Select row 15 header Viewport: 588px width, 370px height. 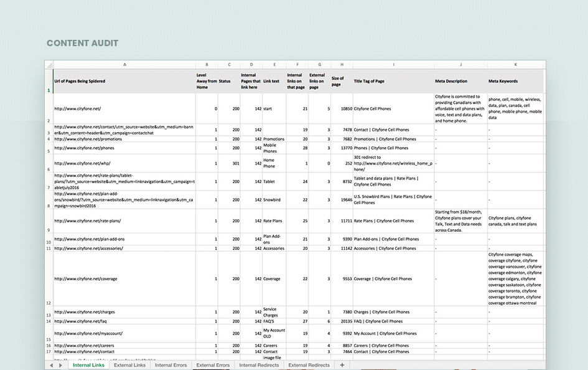tap(49, 333)
